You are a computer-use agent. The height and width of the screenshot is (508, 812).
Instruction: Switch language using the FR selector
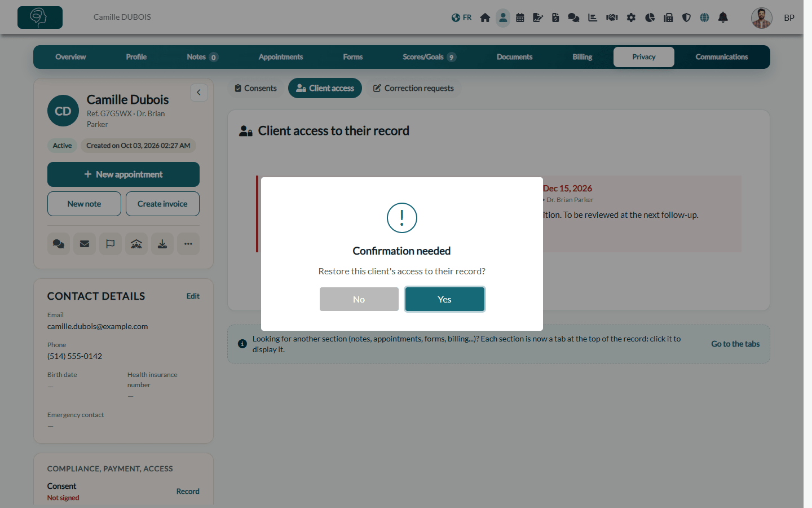point(462,17)
